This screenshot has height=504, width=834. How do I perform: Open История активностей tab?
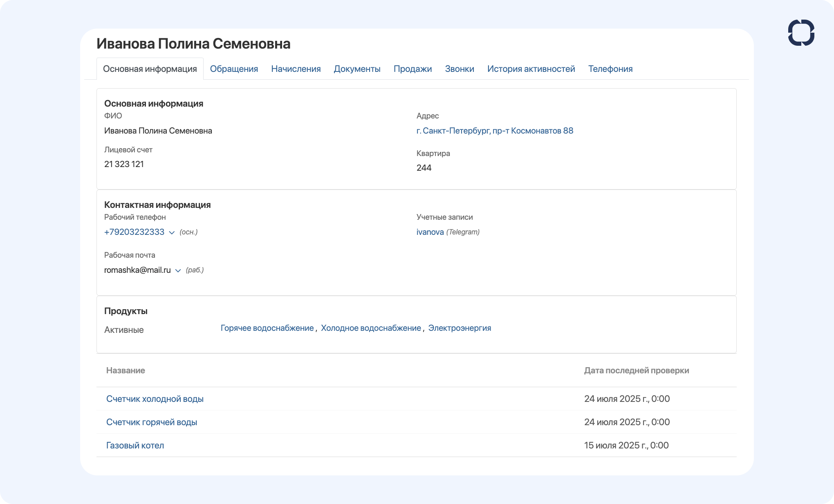(531, 69)
